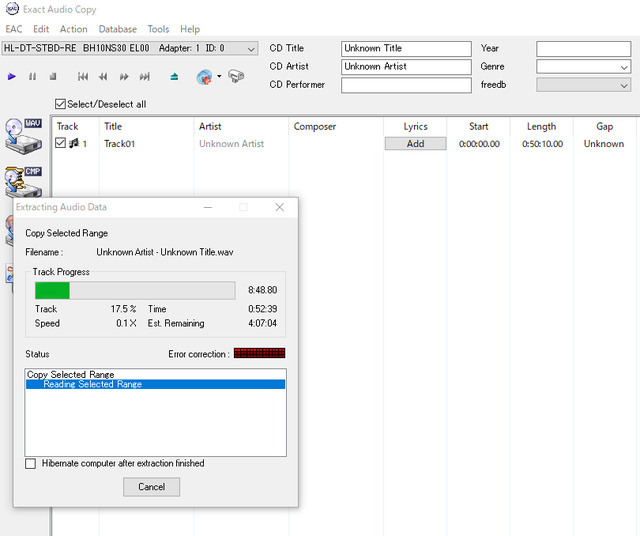Viewport: 640px width, 536px height.
Task: Get CD information from metadata provider icon
Action: (x=204, y=77)
